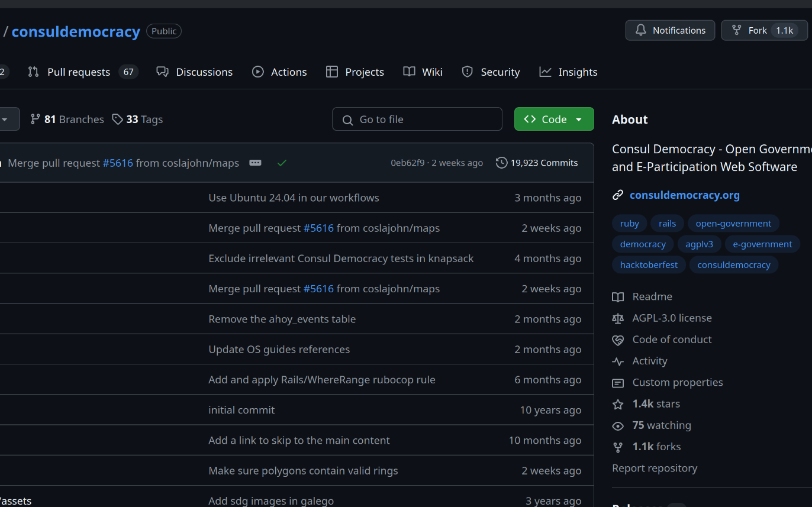Open the Custom properties link
812x507 pixels.
pos(678,383)
